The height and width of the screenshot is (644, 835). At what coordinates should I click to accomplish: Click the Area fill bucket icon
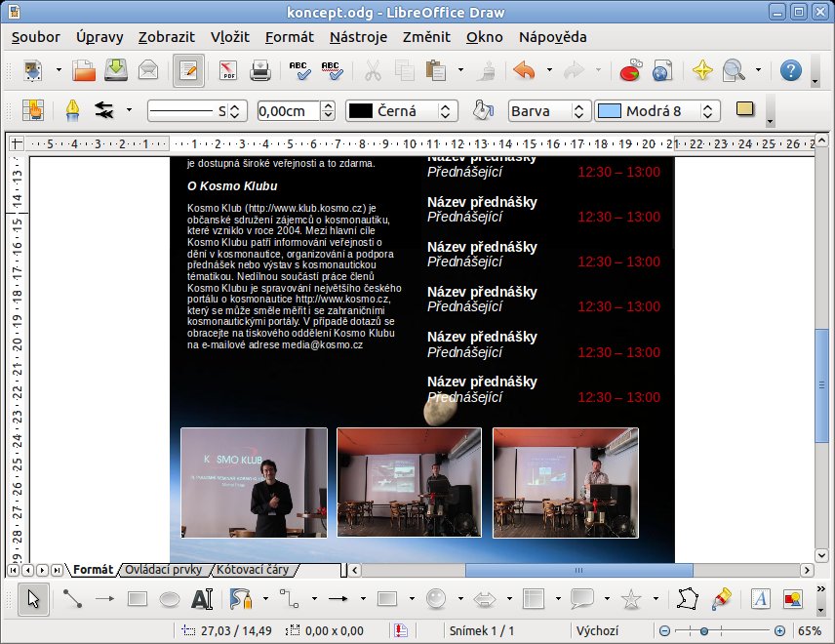pyautogui.click(x=483, y=111)
